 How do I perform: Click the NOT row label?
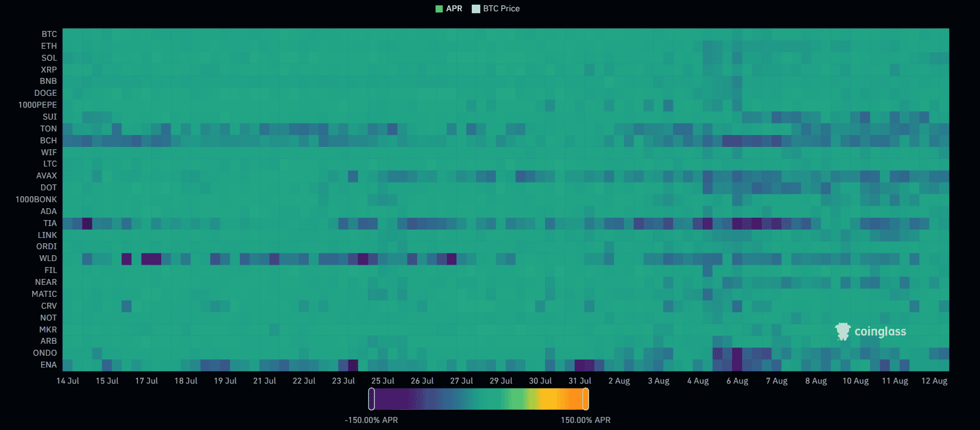point(49,318)
